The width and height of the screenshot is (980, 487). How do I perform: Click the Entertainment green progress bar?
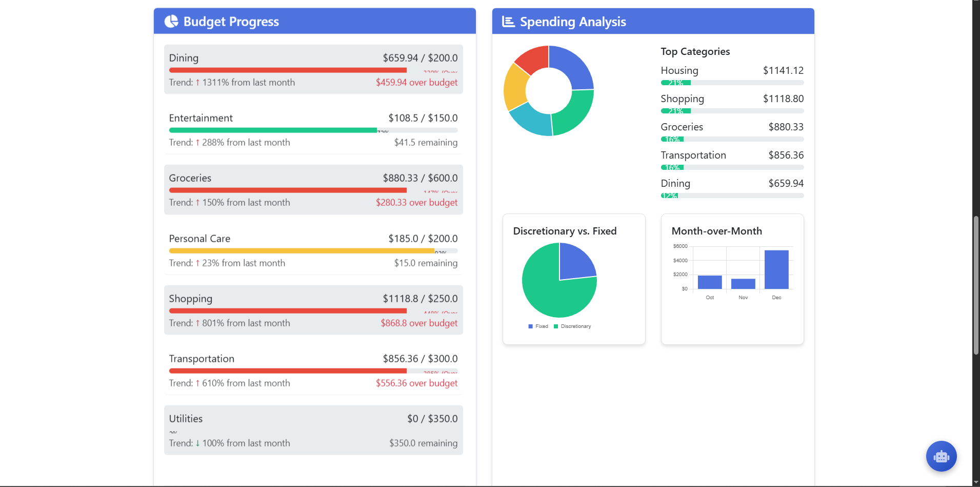click(x=273, y=130)
